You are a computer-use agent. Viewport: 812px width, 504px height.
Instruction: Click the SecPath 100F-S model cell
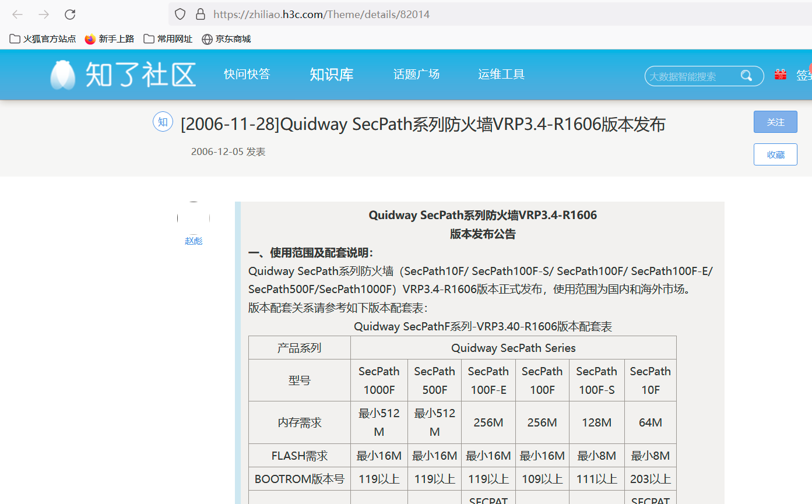click(x=597, y=380)
